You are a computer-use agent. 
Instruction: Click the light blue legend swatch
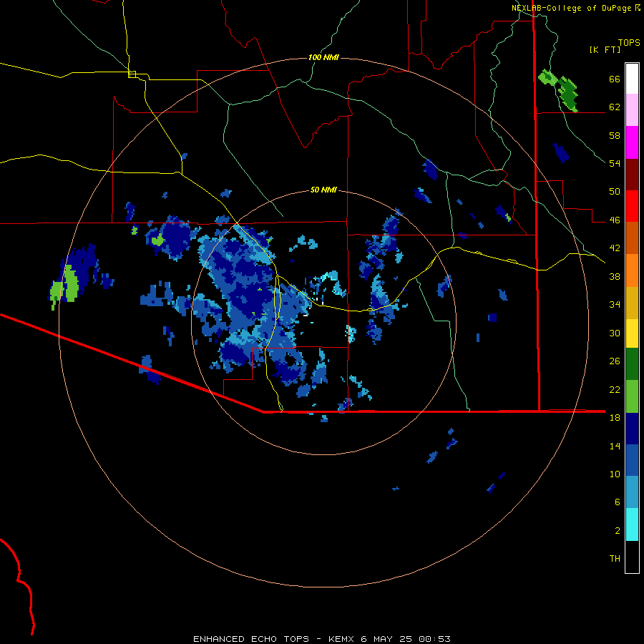(632, 492)
